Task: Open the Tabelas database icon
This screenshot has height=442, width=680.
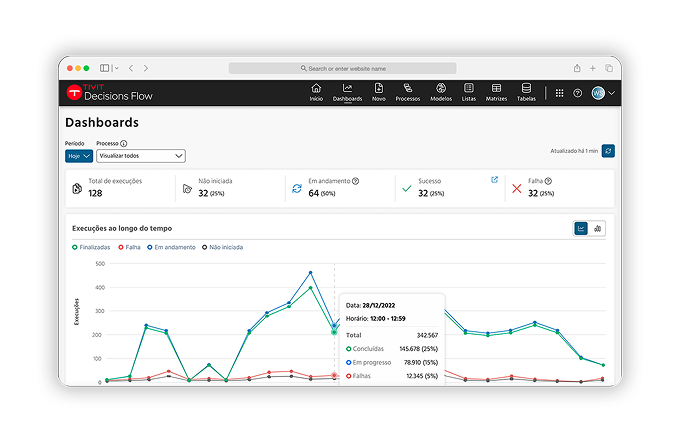Action: coord(526,90)
